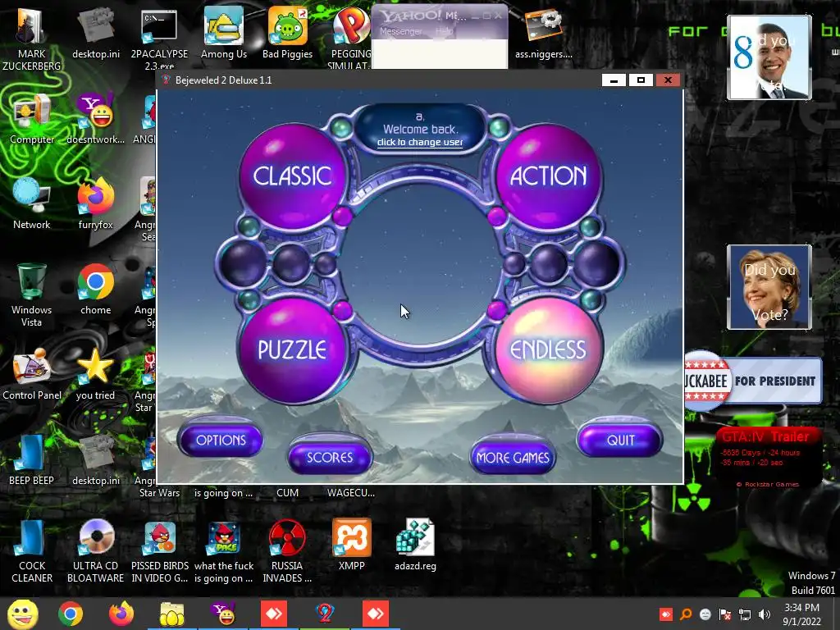Switch to Bejeweled 2 taskbar icon
The height and width of the screenshot is (630, 840).
(x=325, y=614)
